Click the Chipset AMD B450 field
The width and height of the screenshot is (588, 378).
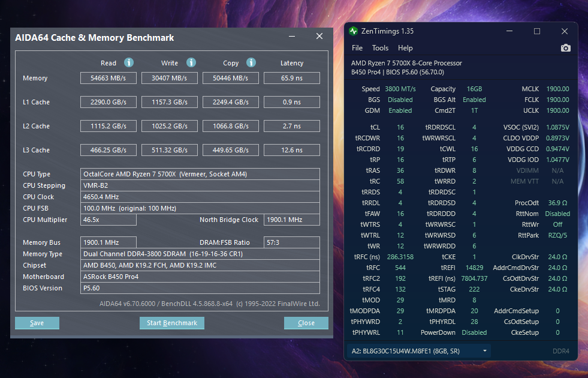(200, 265)
